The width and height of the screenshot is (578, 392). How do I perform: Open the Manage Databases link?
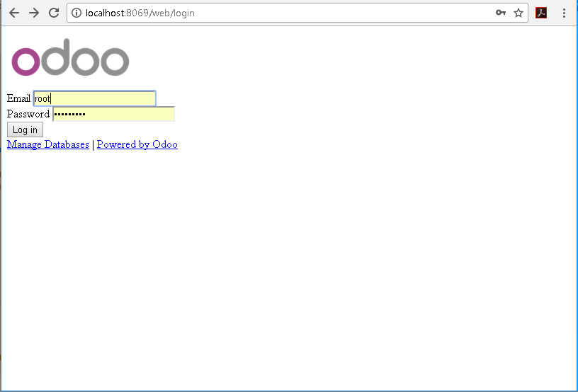[x=48, y=144]
